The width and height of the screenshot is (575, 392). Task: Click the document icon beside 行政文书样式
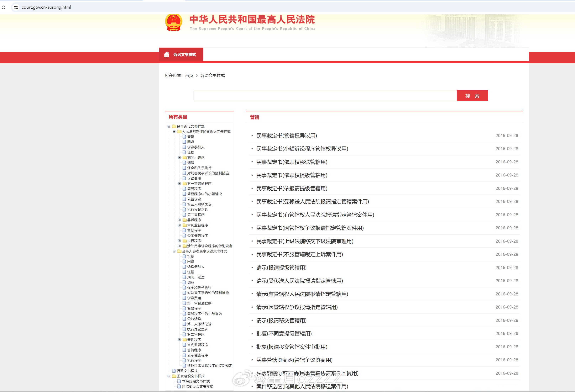click(x=174, y=371)
